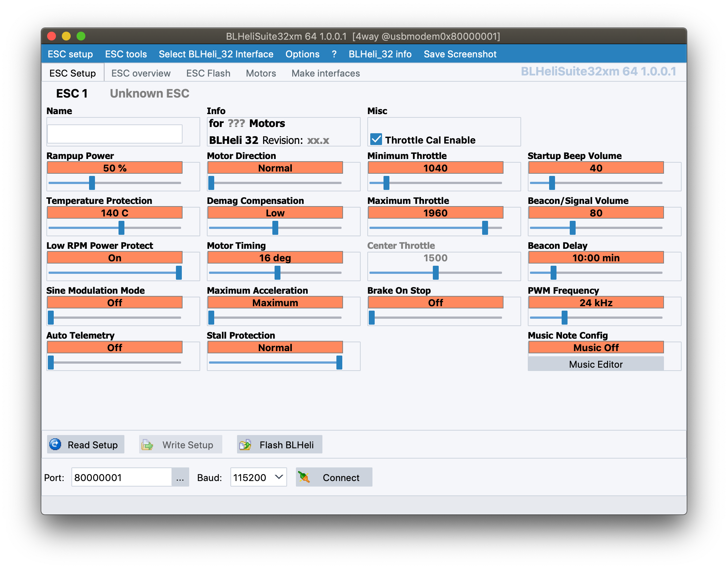Click the Motor Direction slider handle
This screenshot has width=728, height=569.
point(211,183)
